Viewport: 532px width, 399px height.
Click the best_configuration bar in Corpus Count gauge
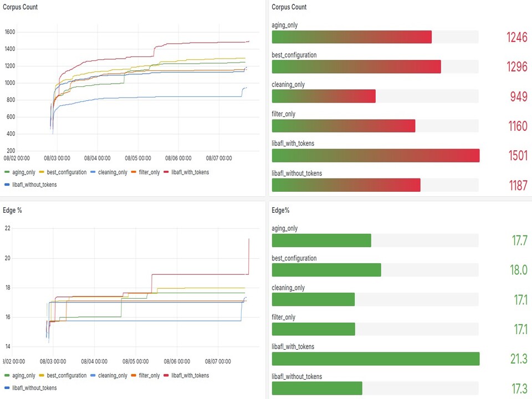[356, 67]
